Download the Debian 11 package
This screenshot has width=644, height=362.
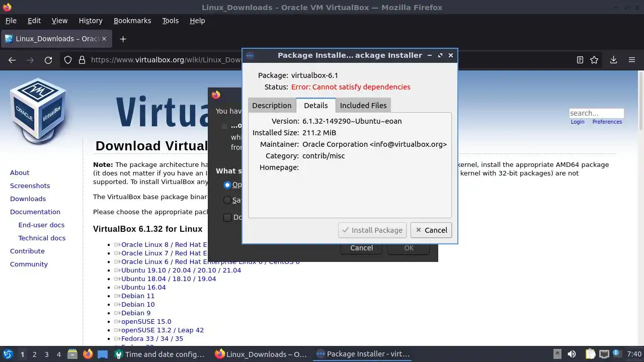138,296
